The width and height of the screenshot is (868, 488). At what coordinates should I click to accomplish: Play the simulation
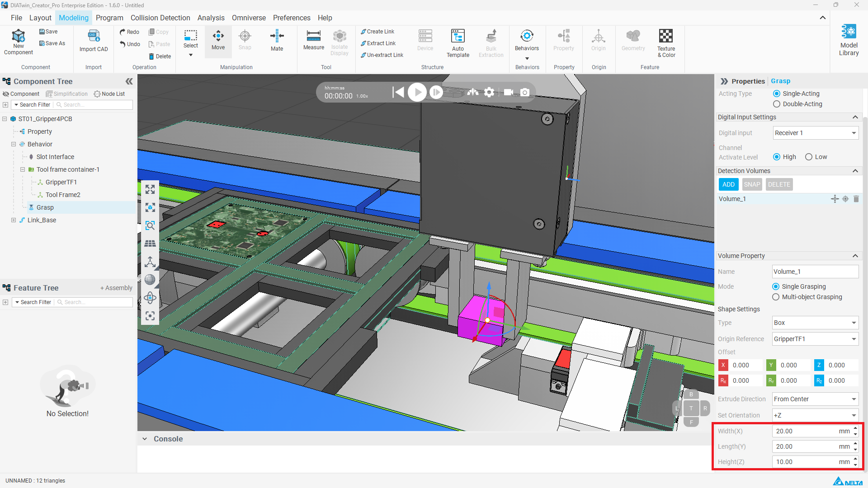(417, 92)
